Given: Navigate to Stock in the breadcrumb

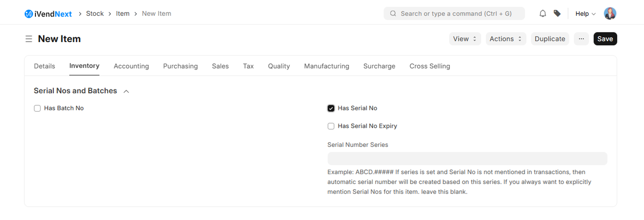Looking at the screenshot, I should pos(95,14).
